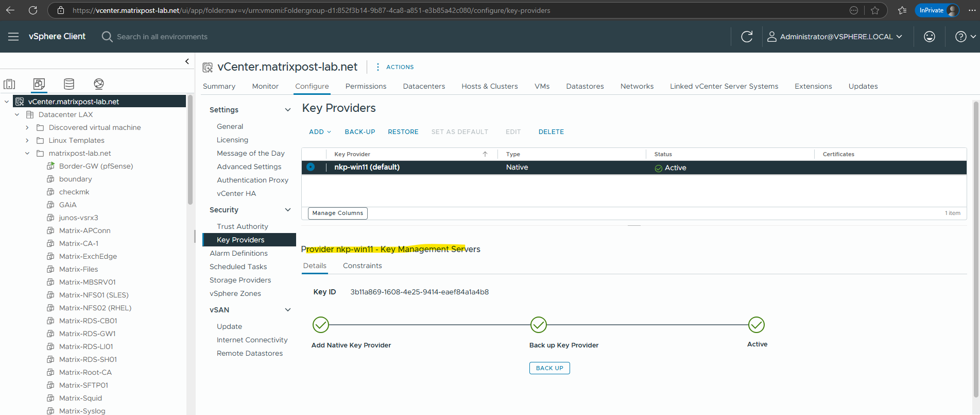This screenshot has height=415, width=980.
Task: Sort by the Key Provider column arrow
Action: pos(485,154)
